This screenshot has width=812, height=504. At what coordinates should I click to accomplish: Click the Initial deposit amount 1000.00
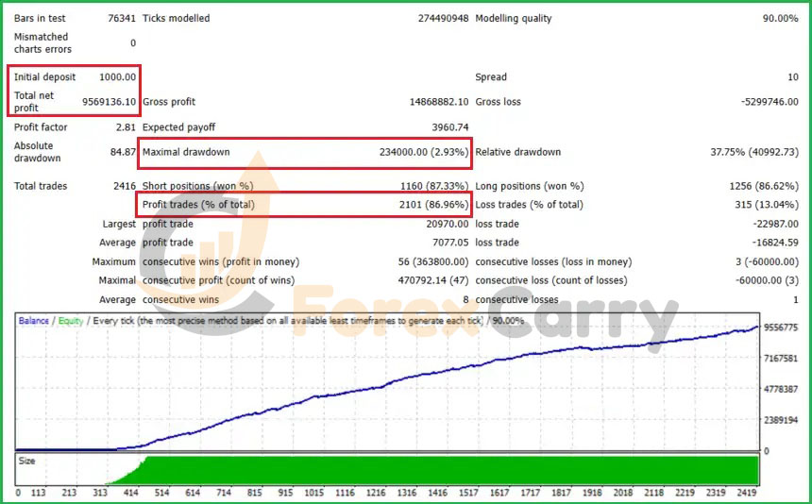pos(117,77)
